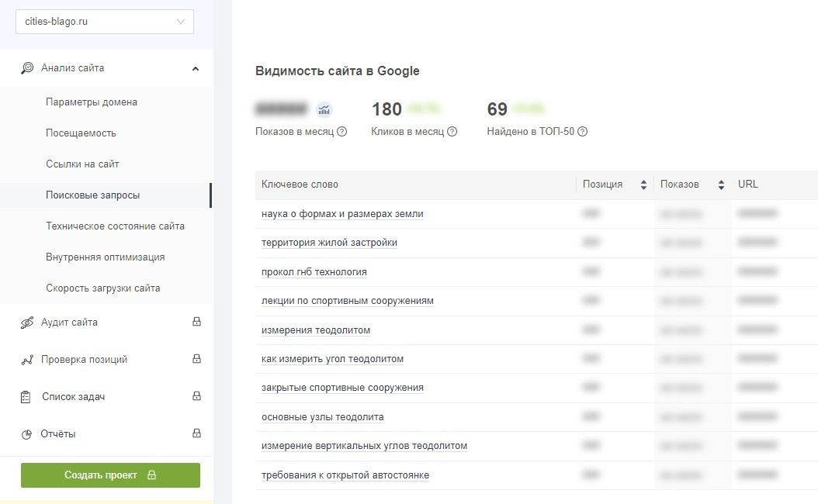Click the Отчёты pie chart icon
The height and width of the screenshot is (504, 818).
tap(26, 434)
